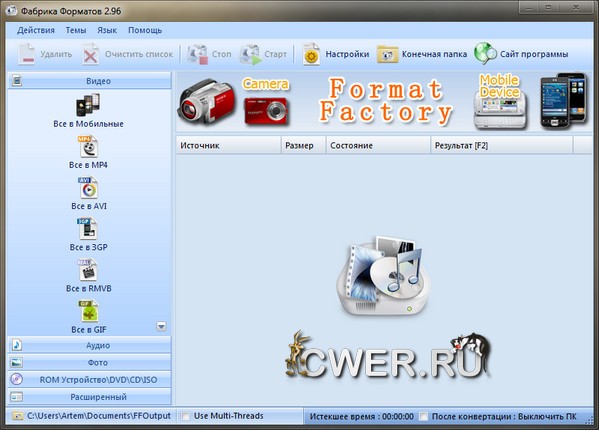Click the Стоп toolbar icon
This screenshot has width=599, height=430.
pyautogui.click(x=198, y=54)
